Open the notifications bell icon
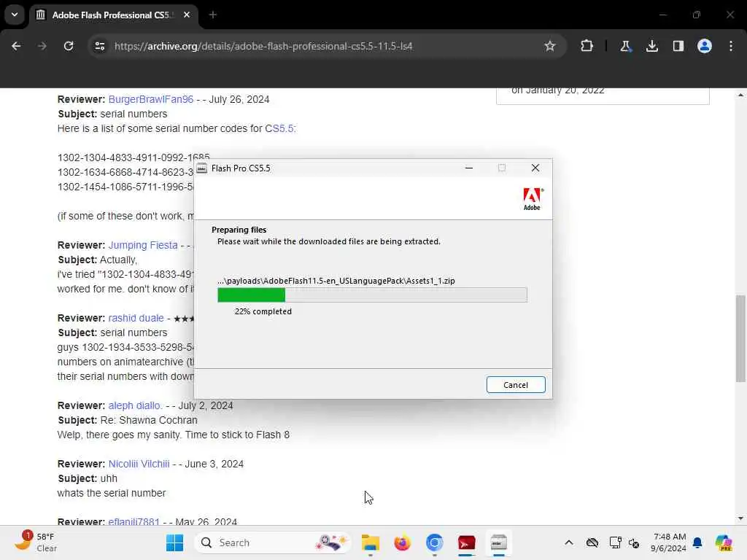747x560 pixels. coord(698,542)
